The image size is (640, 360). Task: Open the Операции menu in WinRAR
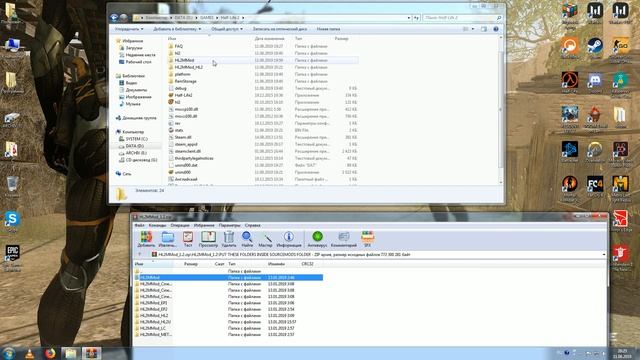click(x=180, y=225)
